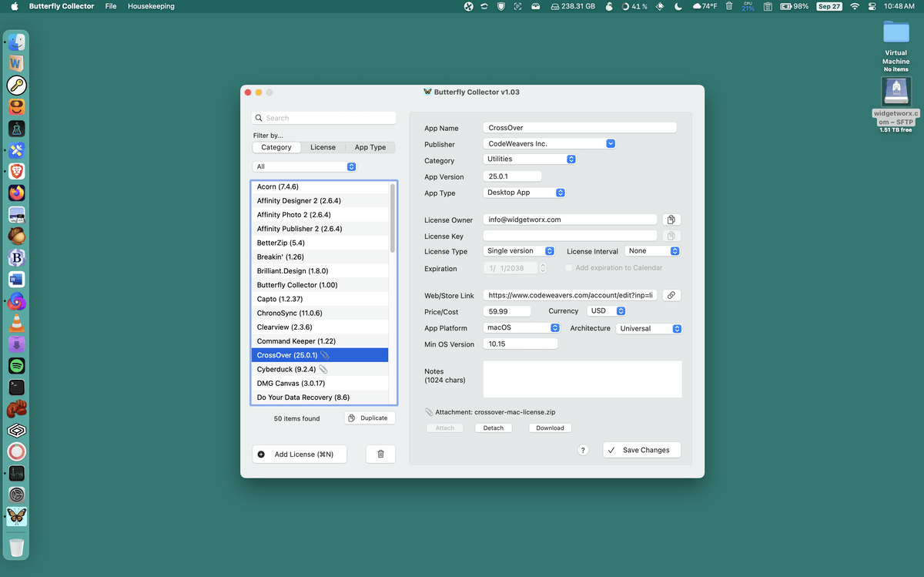
Task: Click the Detach attachment button
Action: [x=493, y=428]
